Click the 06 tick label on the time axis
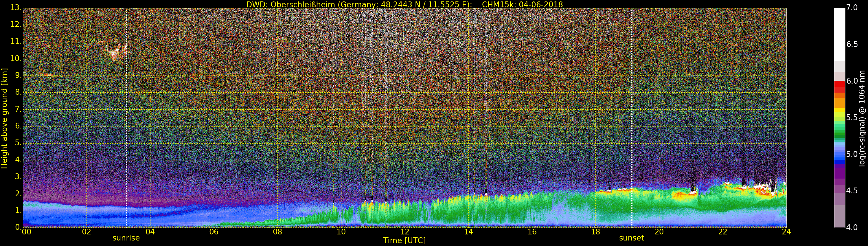Viewport: 868px width, 246px height. [214, 232]
